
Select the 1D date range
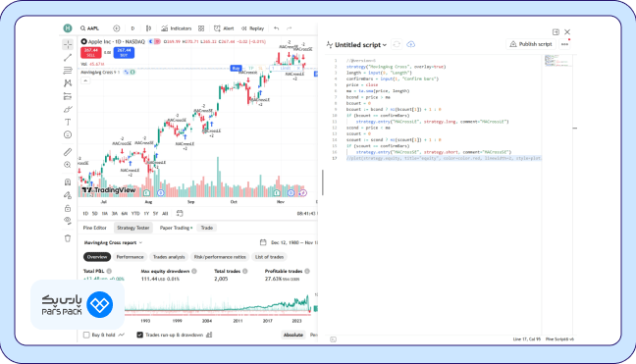(85, 213)
